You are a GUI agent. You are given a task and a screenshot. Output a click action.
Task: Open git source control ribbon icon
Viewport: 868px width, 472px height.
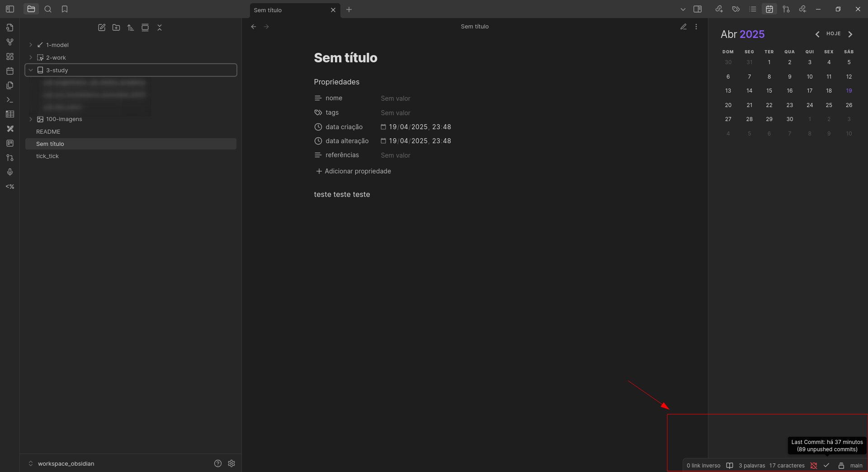[10, 158]
